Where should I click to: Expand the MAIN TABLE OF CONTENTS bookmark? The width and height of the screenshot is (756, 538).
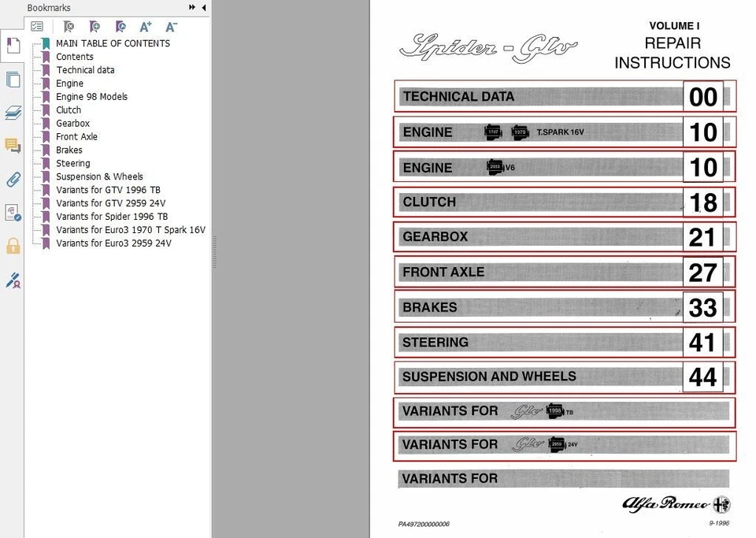[x=37, y=43]
